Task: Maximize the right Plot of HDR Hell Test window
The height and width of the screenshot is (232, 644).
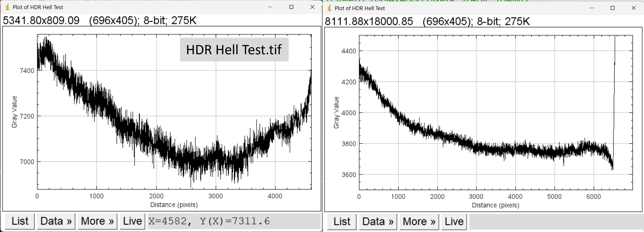Action: pos(613,8)
